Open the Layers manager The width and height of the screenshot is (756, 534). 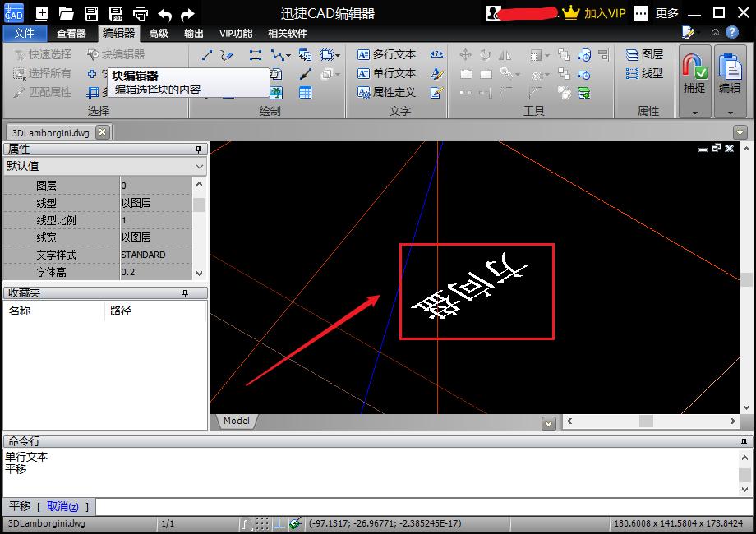(x=644, y=54)
